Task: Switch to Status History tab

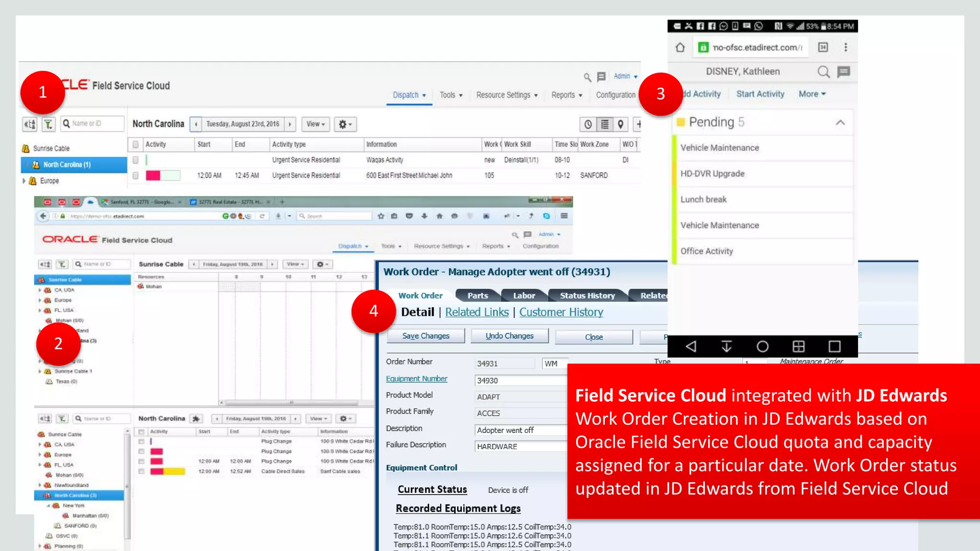Action: pos(587,296)
